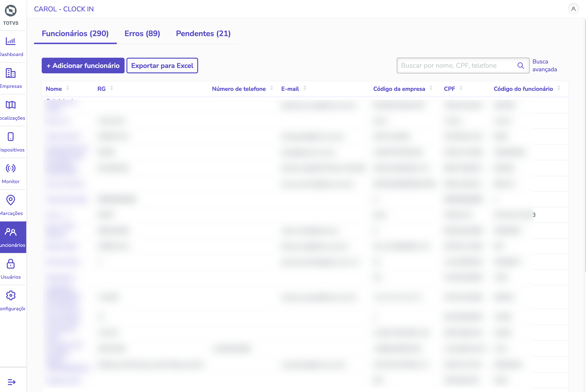Click Adicionar funcionário button
The height and width of the screenshot is (392, 586).
tap(83, 66)
